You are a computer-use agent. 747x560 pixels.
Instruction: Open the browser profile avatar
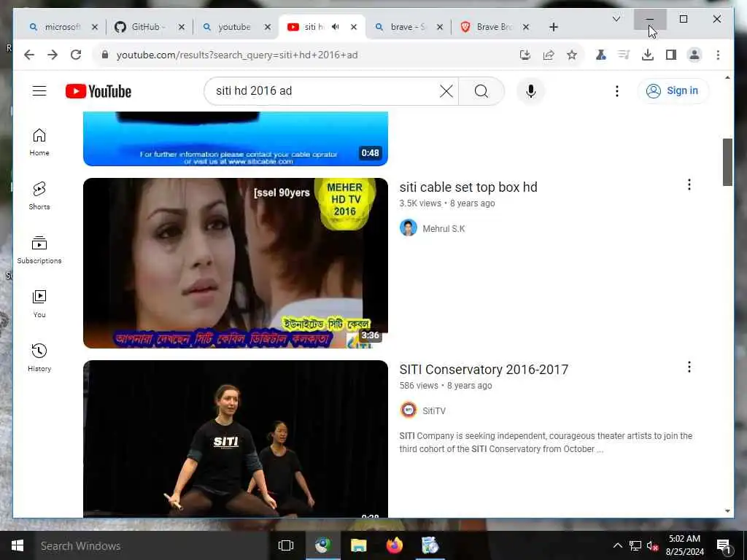coord(694,55)
